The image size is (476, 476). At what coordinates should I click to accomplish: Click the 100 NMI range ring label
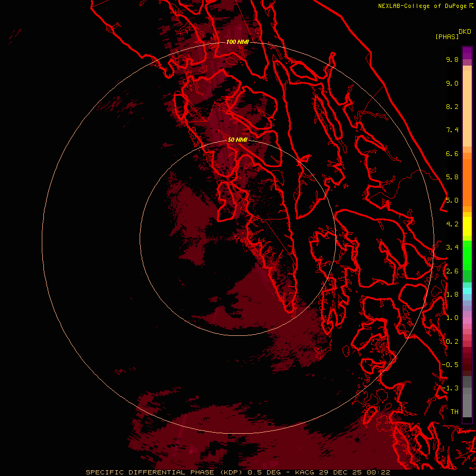coord(237,42)
